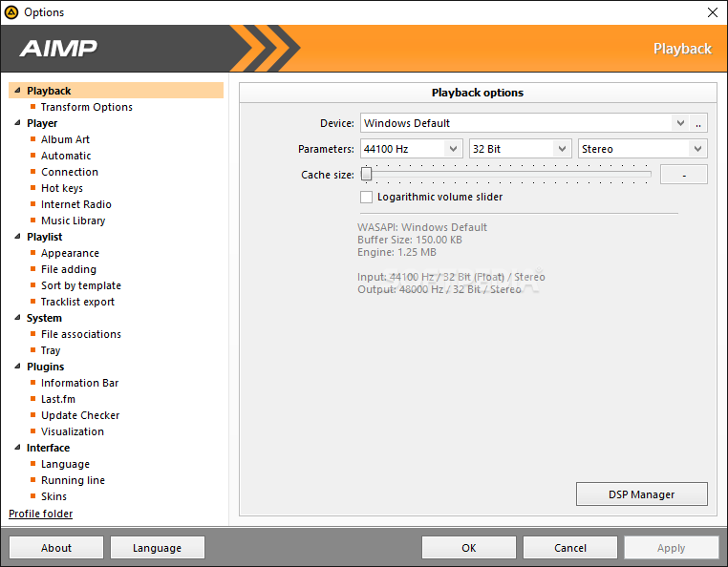Click the device settings '..' button
The image size is (728, 567).
(698, 123)
